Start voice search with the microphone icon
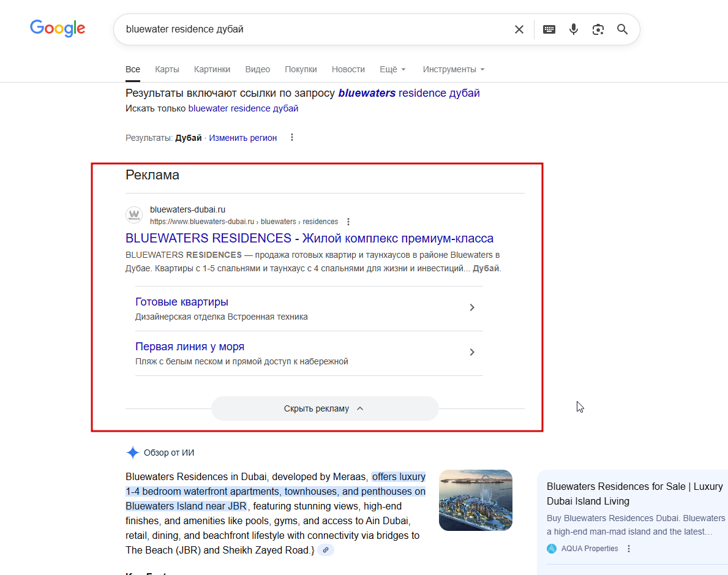Viewport: 728px width, 575px height. [x=573, y=29]
